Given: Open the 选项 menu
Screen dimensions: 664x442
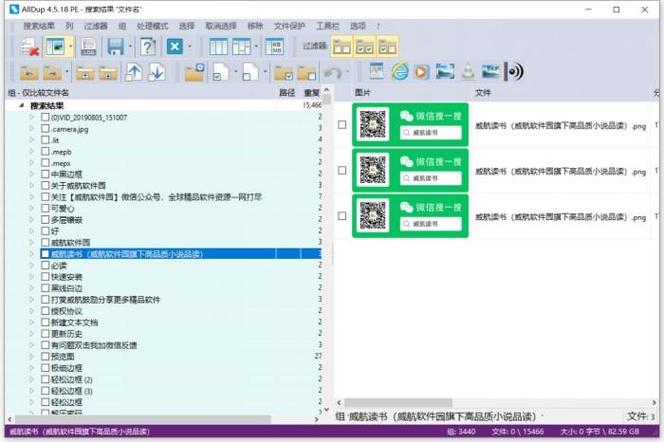Looking at the screenshot, I should (358, 26).
